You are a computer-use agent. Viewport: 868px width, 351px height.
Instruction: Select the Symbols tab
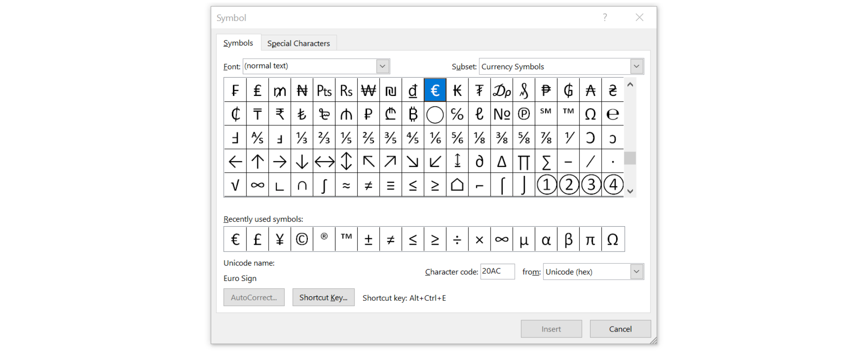pyautogui.click(x=238, y=43)
